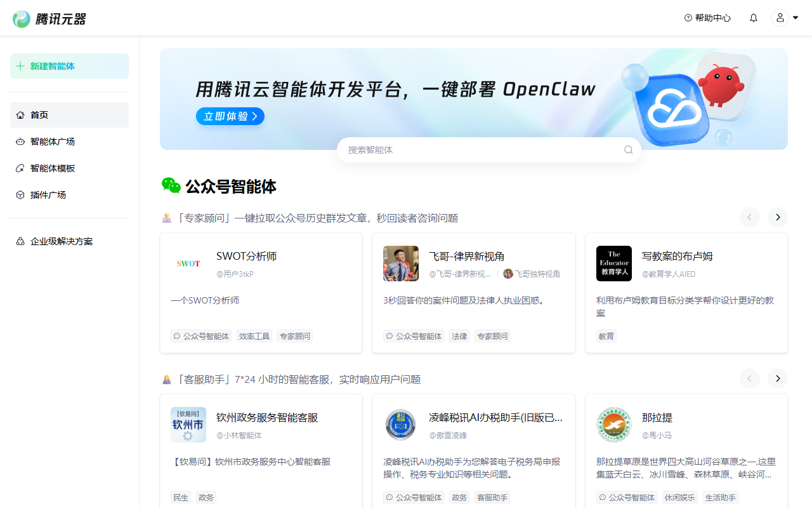The width and height of the screenshot is (812, 508).
Task: Click author @教育学人AIED
Action: click(x=669, y=274)
